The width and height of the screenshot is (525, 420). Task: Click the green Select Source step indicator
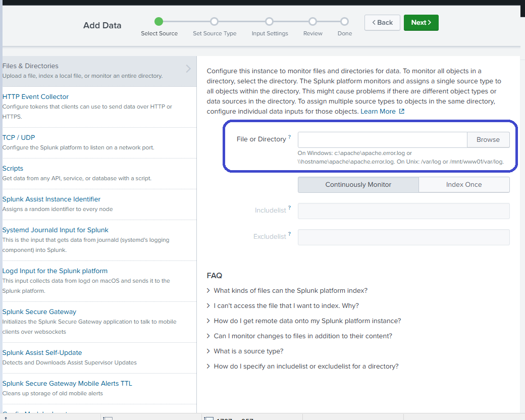(159, 22)
